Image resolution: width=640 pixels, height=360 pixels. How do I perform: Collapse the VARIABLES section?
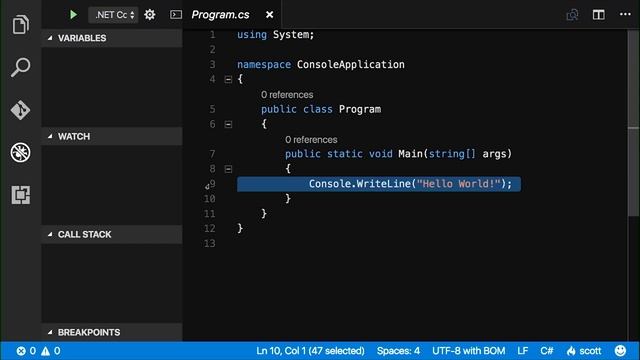click(112, 38)
